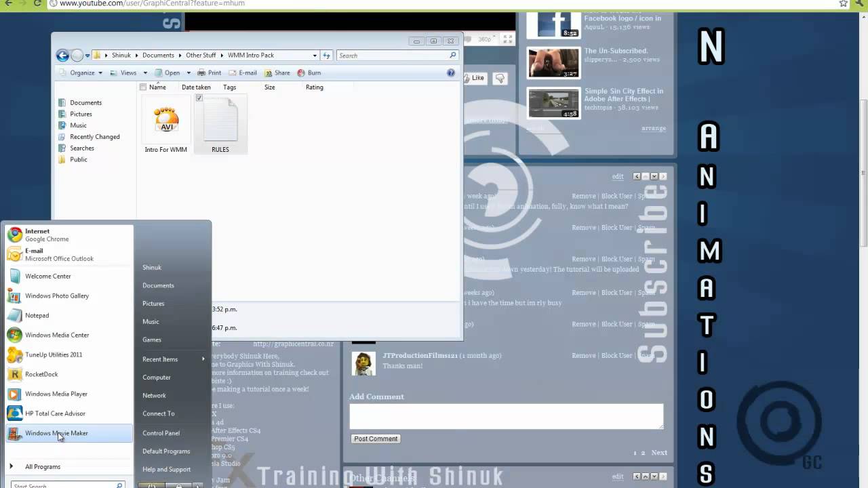The height and width of the screenshot is (488, 868).
Task: Click E-mail in Explorer toolbar
Action: tap(243, 73)
